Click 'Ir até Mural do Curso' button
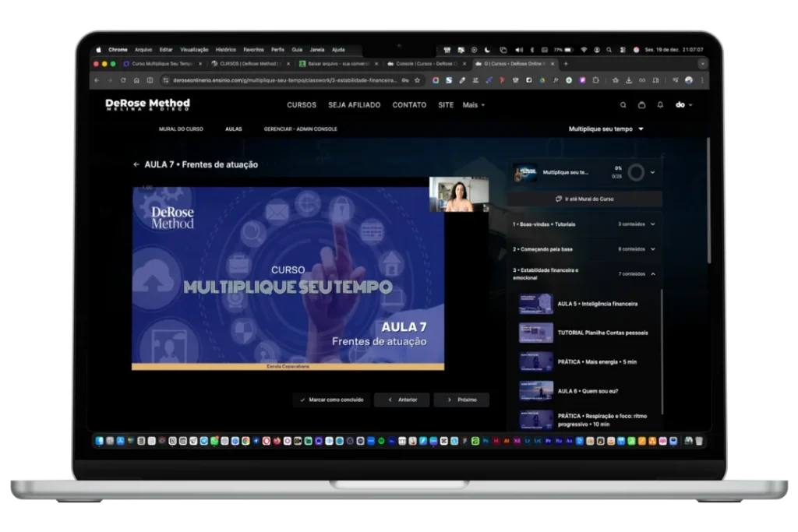 584,199
